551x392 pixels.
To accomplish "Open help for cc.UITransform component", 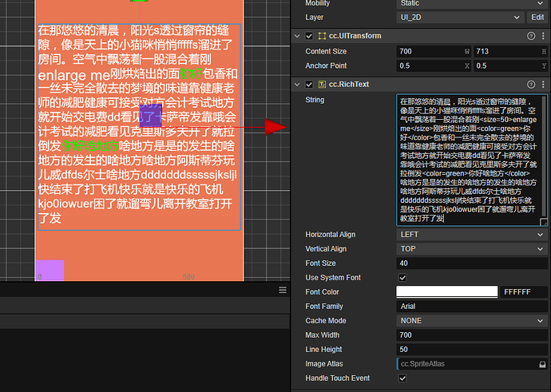I will 531,36.
